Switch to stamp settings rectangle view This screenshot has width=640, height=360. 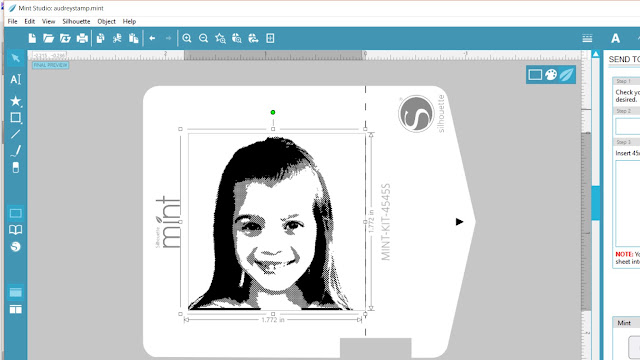[535, 75]
